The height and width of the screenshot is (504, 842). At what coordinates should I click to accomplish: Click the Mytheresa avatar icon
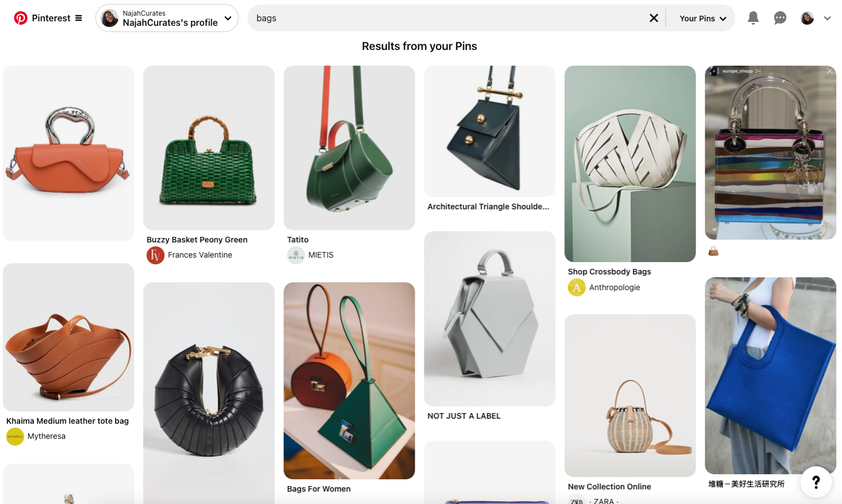point(15,437)
